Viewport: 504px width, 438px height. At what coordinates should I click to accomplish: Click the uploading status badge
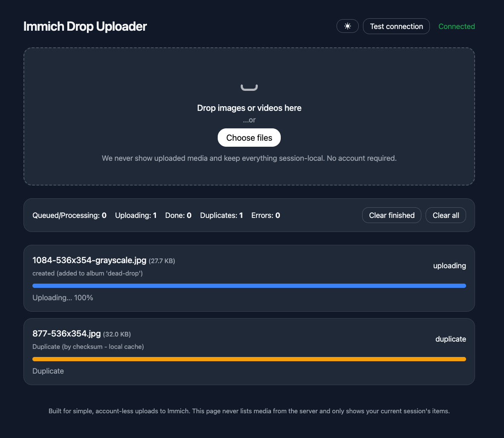[x=449, y=266]
